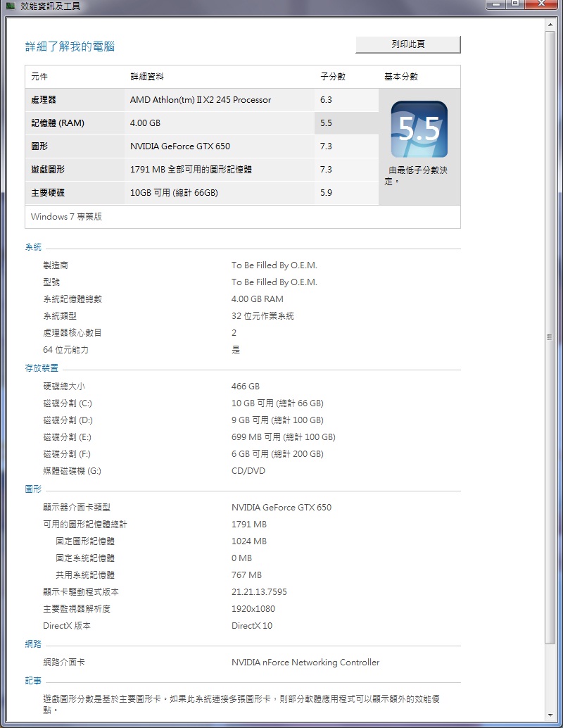Click the 存放裝置 section header
This screenshot has width=563, height=728.
(42, 368)
